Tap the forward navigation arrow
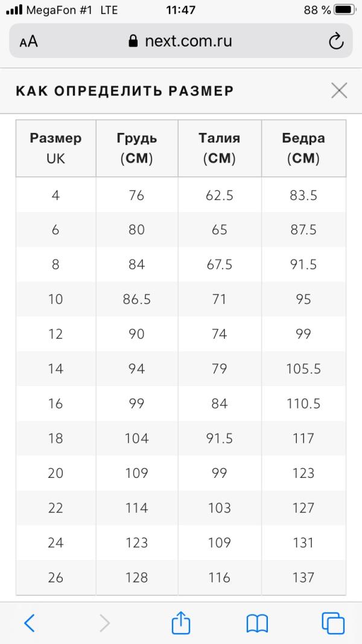Screen dimensions: 362x644 [x=104, y=622]
